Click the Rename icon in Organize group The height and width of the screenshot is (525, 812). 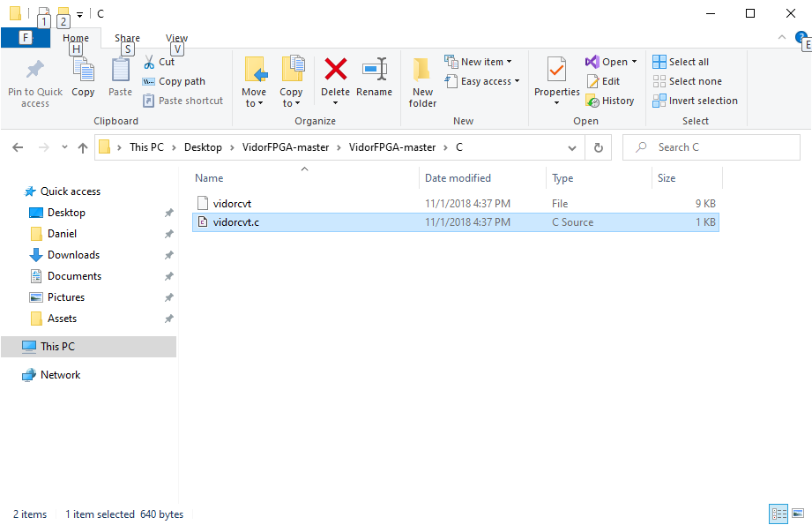[x=374, y=71]
